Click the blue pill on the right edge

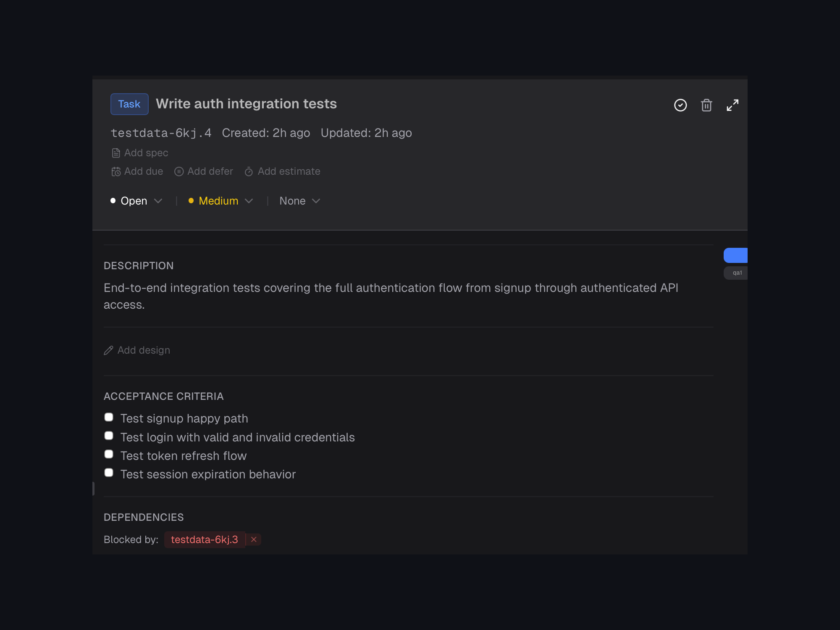click(x=736, y=255)
